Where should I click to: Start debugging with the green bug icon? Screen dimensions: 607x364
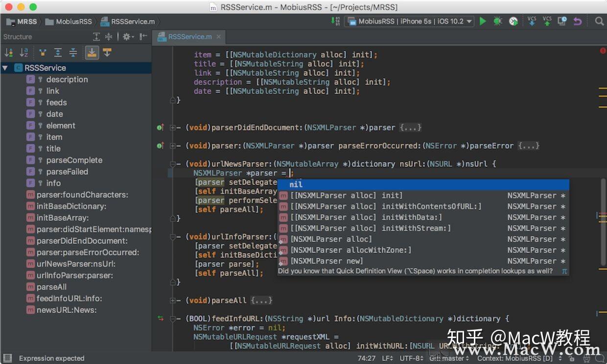coord(498,21)
